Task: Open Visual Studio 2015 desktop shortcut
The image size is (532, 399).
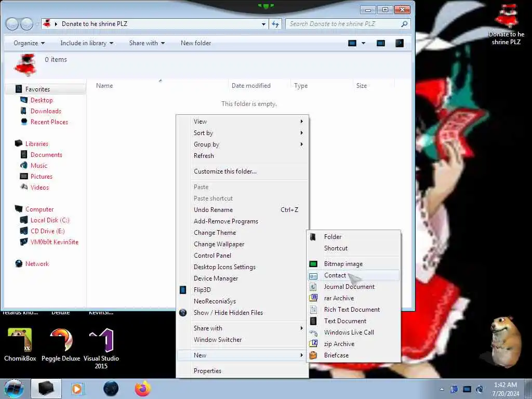Action: click(x=101, y=349)
